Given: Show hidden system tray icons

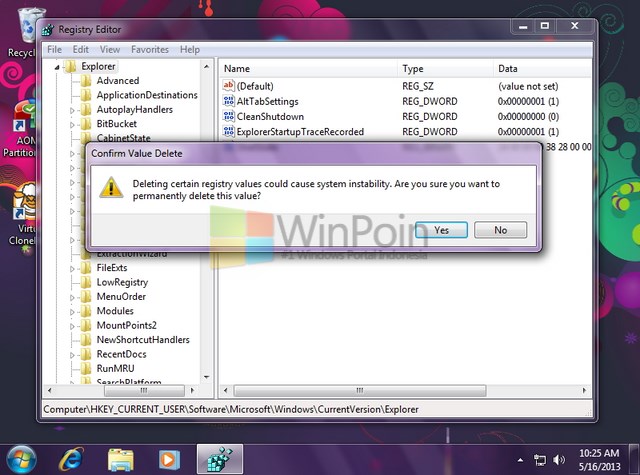Looking at the screenshot, I should tap(520, 460).
